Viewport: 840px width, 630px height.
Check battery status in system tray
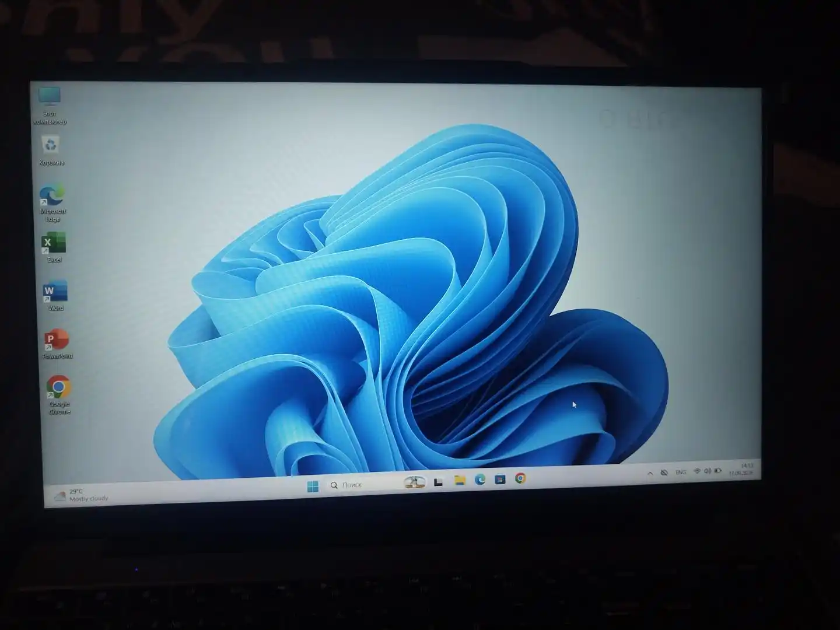tap(717, 470)
